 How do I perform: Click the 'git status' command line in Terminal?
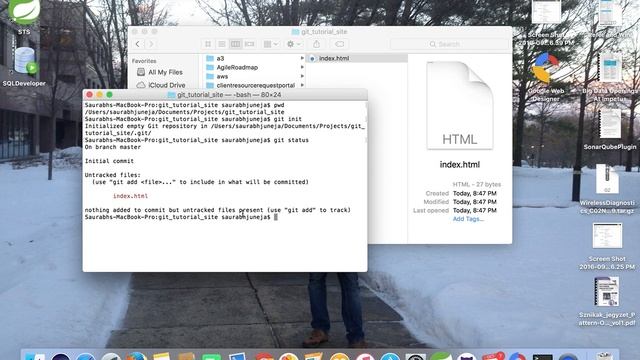(196, 140)
